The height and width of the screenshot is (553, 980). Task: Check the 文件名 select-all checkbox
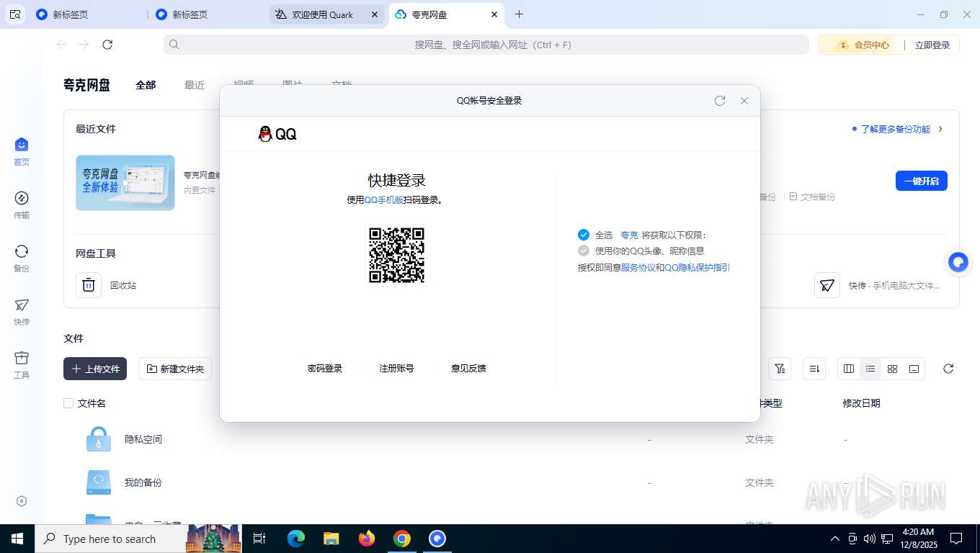point(68,403)
